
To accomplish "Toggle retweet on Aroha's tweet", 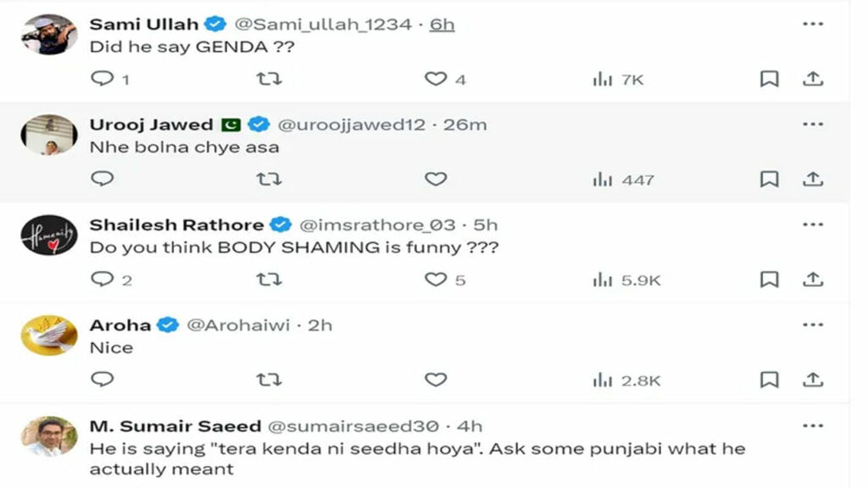I will [270, 380].
